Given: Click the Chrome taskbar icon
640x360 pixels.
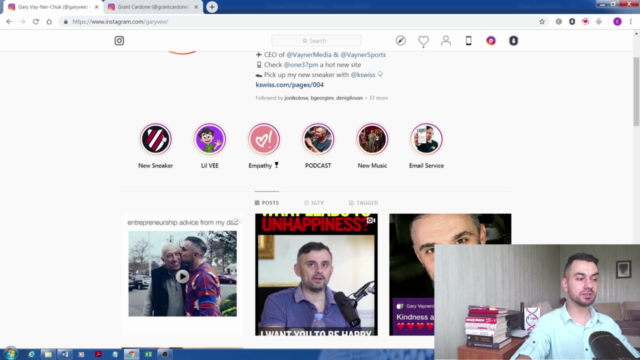Looking at the screenshot, I should [x=131, y=354].
